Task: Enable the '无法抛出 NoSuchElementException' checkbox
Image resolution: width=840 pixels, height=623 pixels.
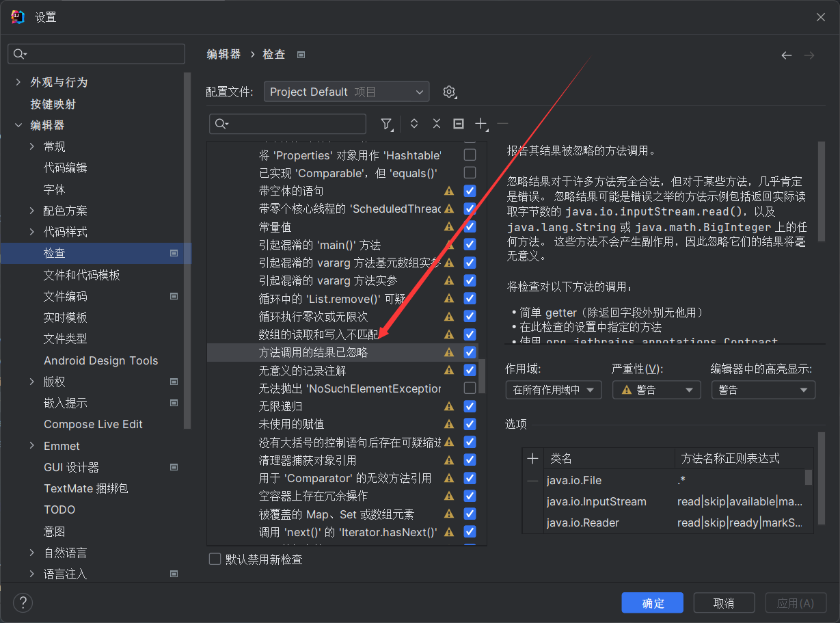Action: pos(470,388)
